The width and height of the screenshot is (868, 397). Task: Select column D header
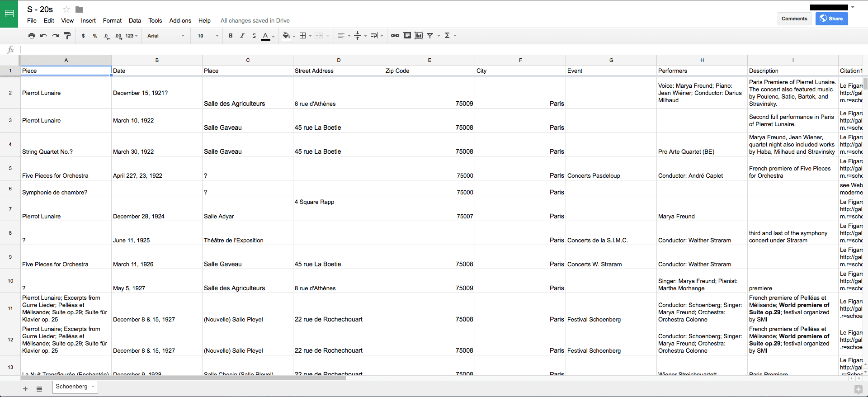click(x=339, y=60)
